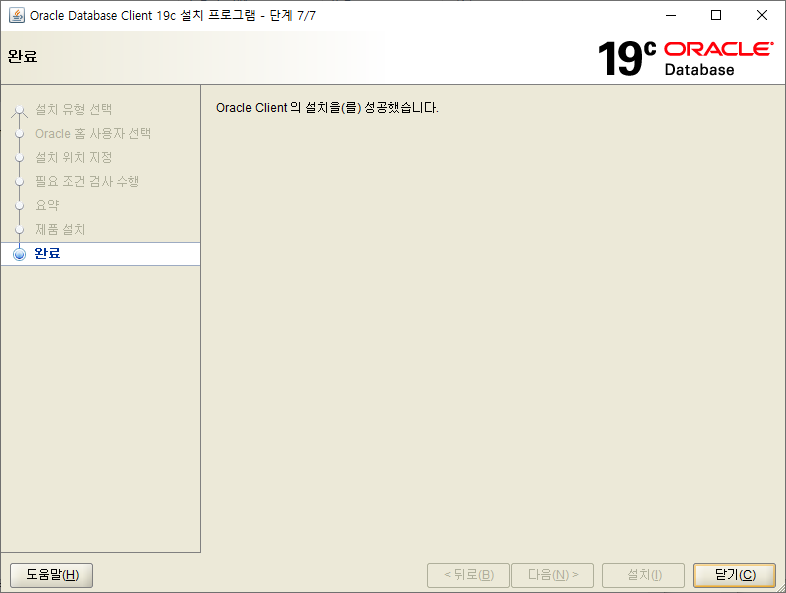Click the 완료 page heading
This screenshot has height=593, width=786.
(23, 56)
